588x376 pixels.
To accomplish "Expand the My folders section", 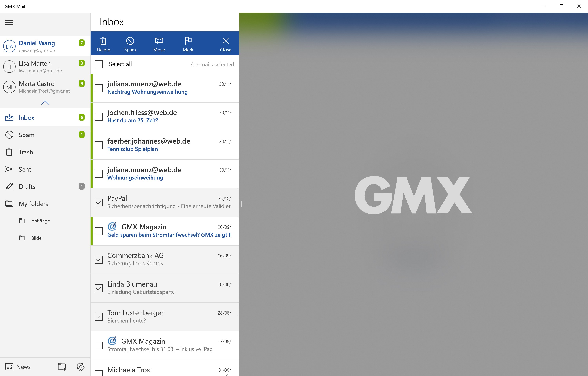I will (x=34, y=203).
